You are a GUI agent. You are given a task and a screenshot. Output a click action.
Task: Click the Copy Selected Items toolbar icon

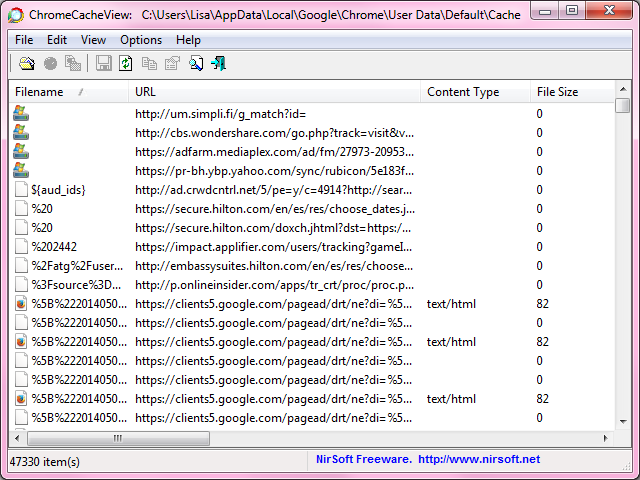coord(149,64)
